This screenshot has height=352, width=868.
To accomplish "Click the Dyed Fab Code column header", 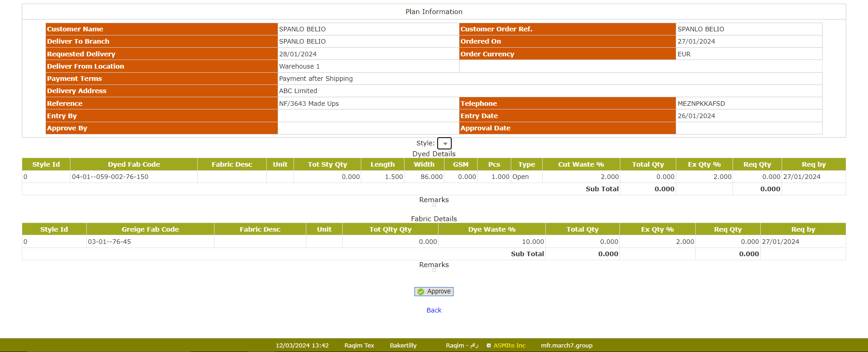I will pos(134,164).
